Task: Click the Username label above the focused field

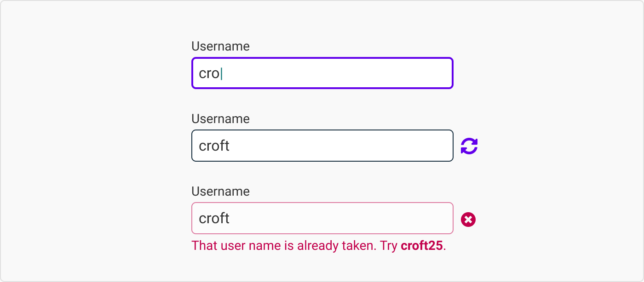Action: (220, 46)
